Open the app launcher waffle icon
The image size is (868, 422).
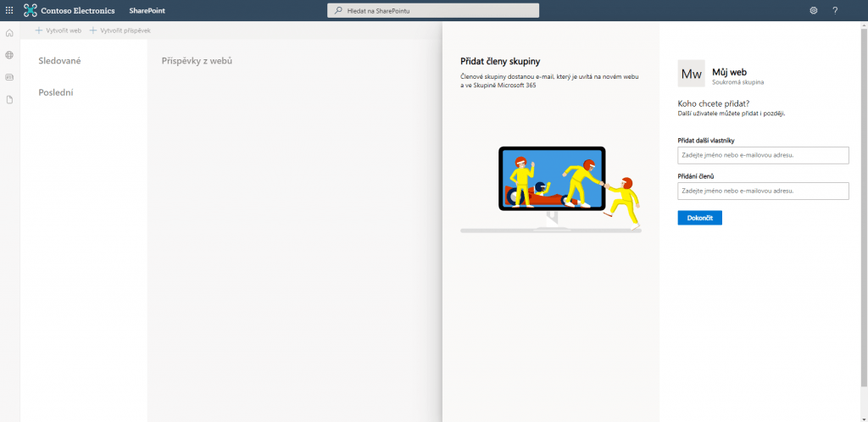9,10
